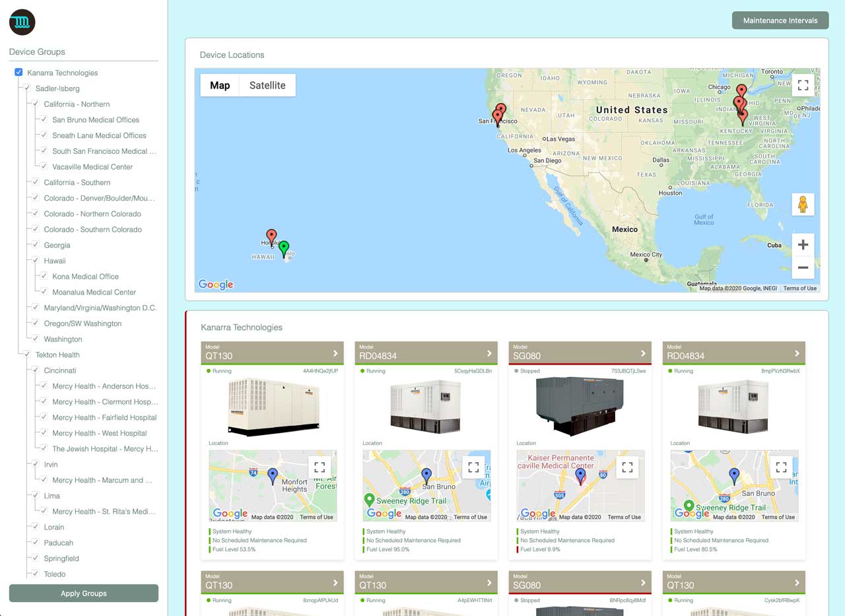Toggle fullscreen on the Device Locations map
This screenshot has height=616, width=845.
tap(803, 85)
